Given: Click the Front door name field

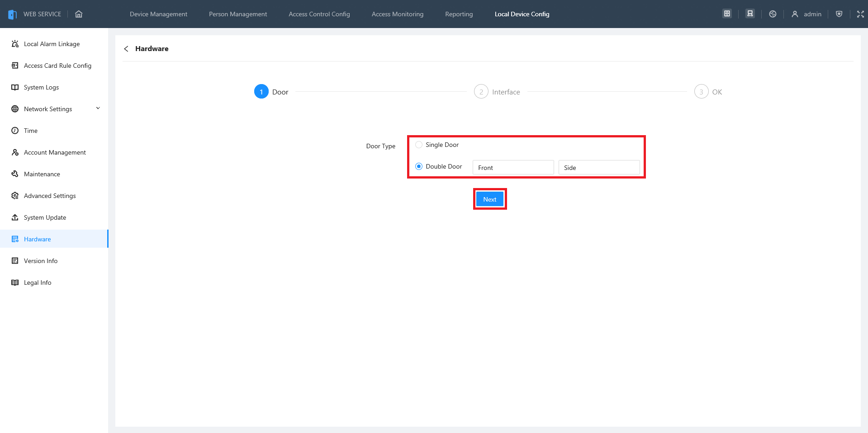Looking at the screenshot, I should (x=513, y=167).
